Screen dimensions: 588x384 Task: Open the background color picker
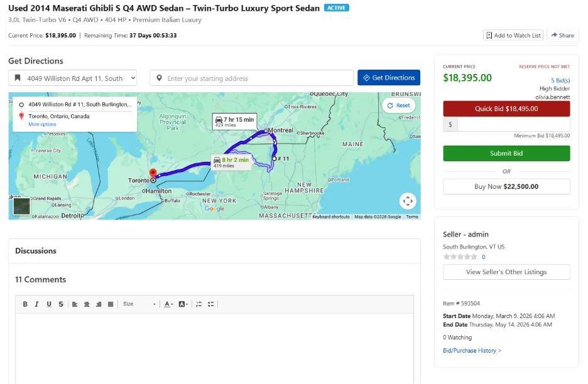(x=183, y=304)
